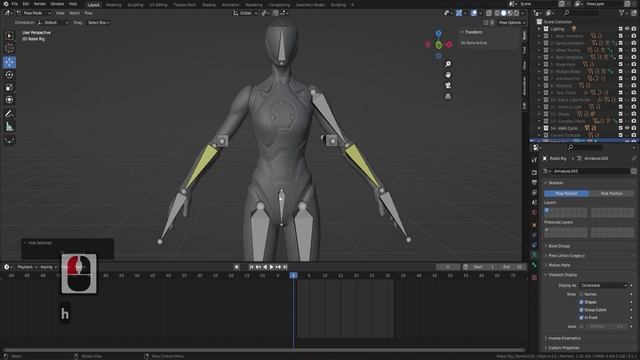Open the Render menu
This screenshot has height=360, width=640.
(x=40, y=4)
